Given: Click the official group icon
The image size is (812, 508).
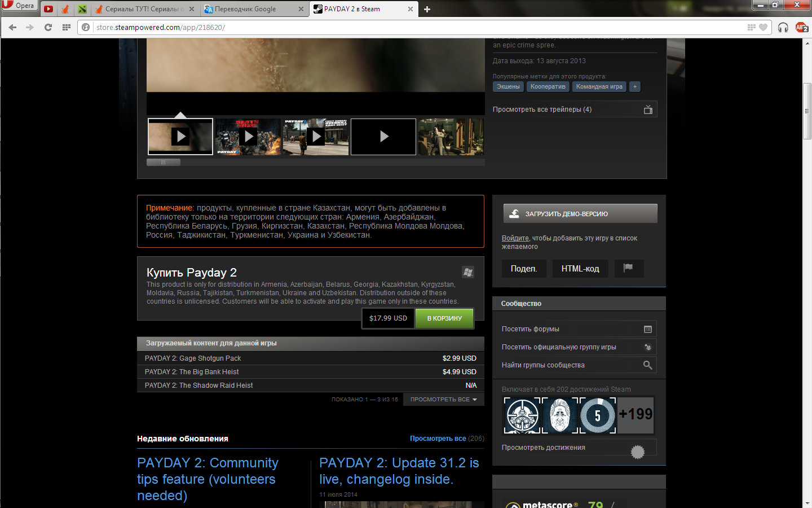Looking at the screenshot, I should coord(648,347).
